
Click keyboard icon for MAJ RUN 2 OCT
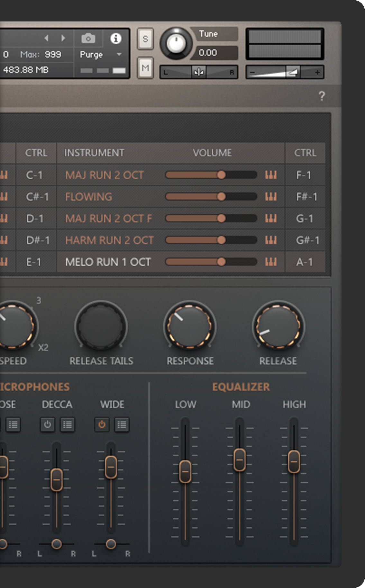(270, 175)
